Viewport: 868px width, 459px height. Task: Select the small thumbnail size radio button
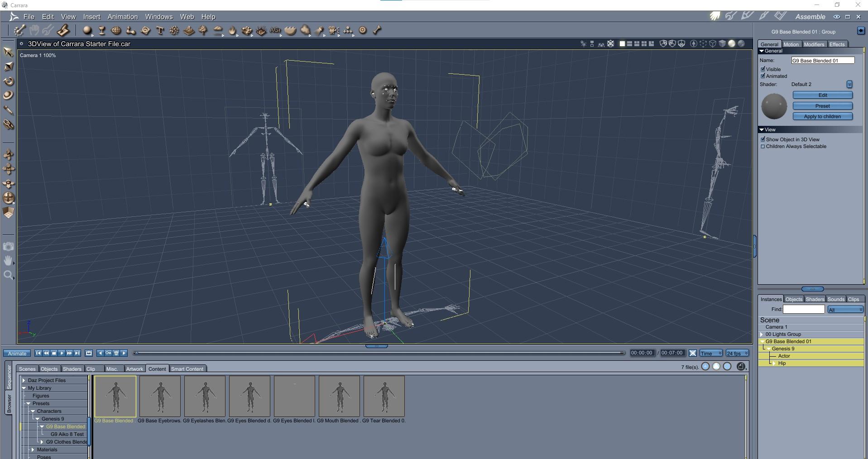[705, 367]
